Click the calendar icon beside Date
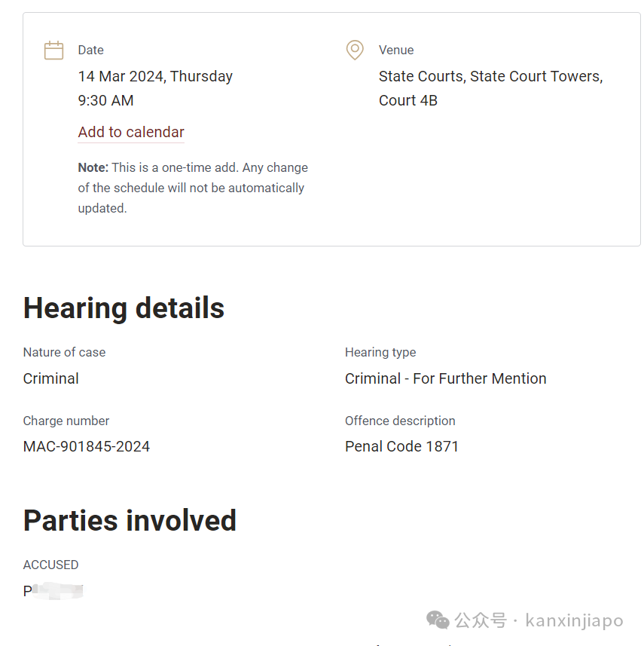This screenshot has height=646, width=644. 53,51
